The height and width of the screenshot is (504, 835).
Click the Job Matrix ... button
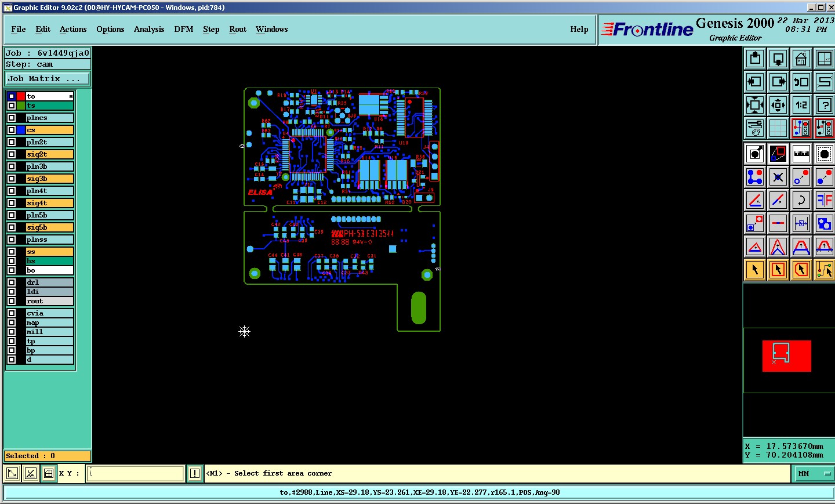click(x=48, y=79)
